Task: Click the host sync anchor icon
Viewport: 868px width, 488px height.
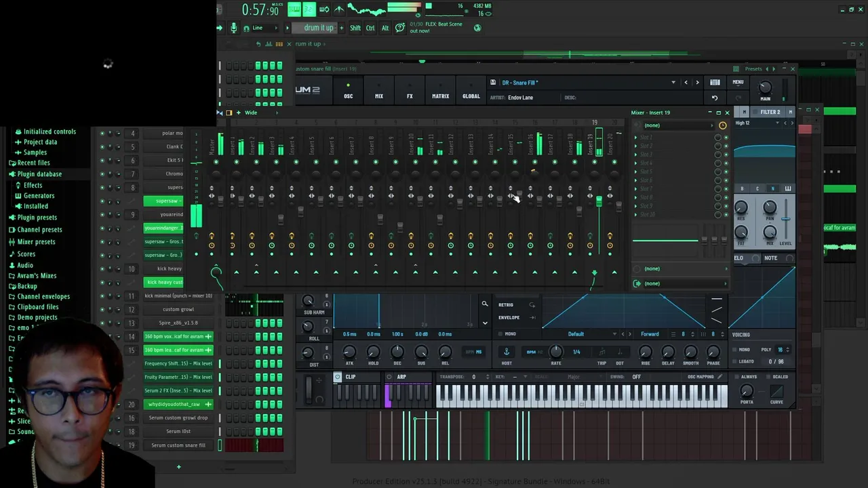Action: pos(506,352)
